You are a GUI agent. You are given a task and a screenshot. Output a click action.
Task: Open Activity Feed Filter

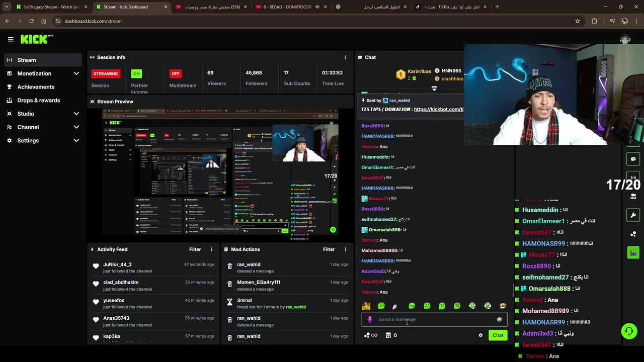pyautogui.click(x=195, y=249)
